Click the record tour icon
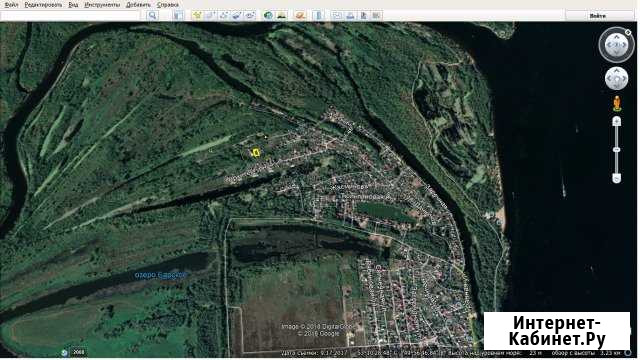Viewport: 640px width, 360px height. click(x=250, y=16)
